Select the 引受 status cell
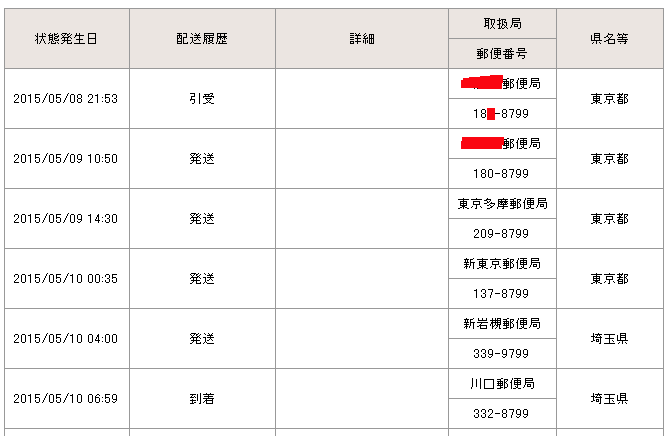Image resolution: width=670 pixels, height=436 pixels. point(202,99)
